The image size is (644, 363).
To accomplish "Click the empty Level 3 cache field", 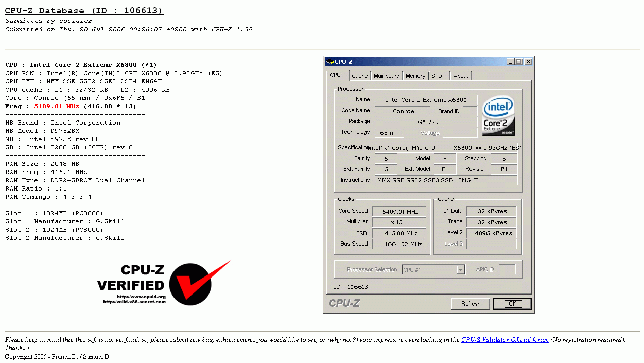I will click(x=491, y=244).
